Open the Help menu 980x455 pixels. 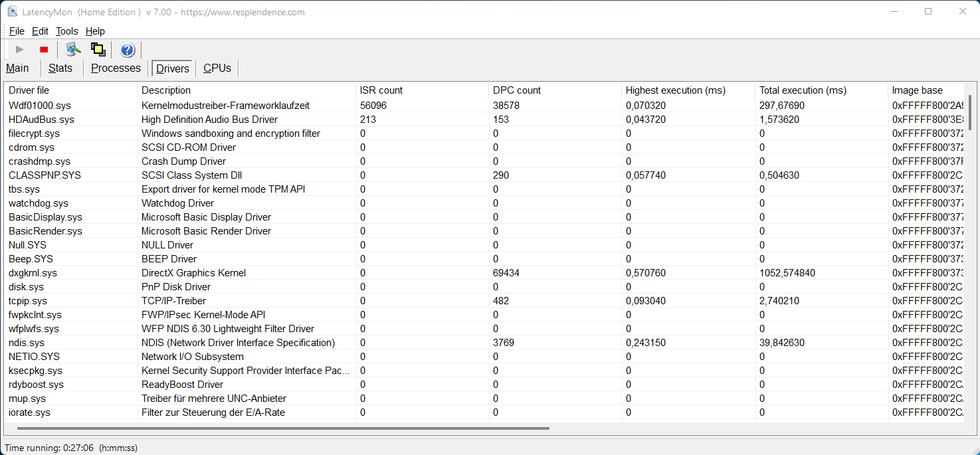pyautogui.click(x=95, y=31)
